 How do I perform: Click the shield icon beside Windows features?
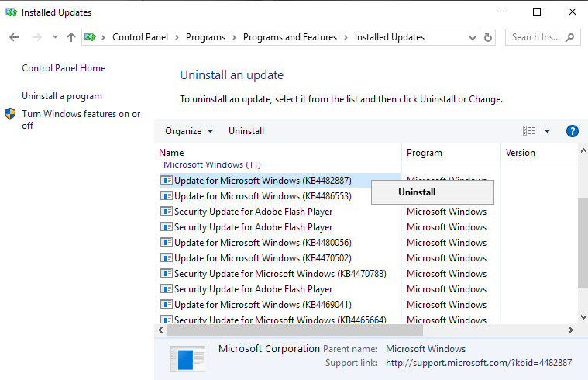[10, 113]
